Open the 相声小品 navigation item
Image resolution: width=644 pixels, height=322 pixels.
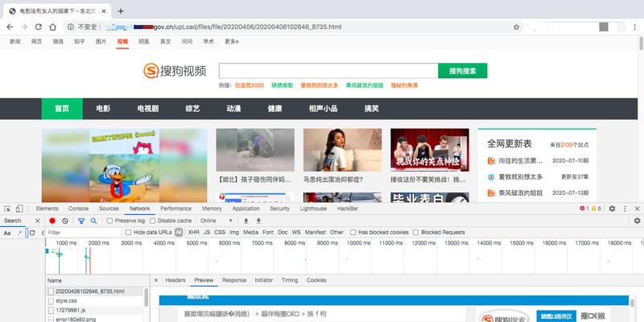[x=324, y=109]
